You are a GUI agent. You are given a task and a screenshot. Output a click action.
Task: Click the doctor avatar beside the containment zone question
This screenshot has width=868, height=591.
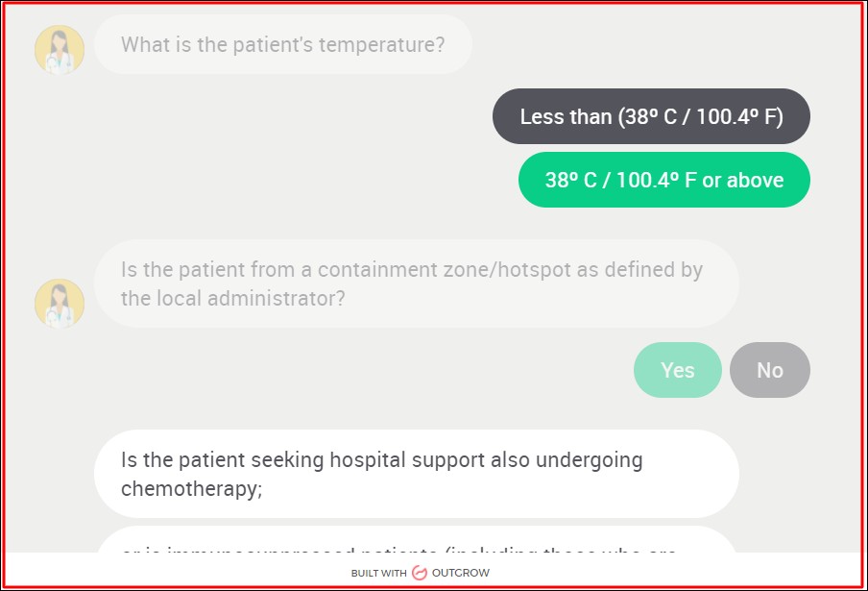click(x=60, y=304)
